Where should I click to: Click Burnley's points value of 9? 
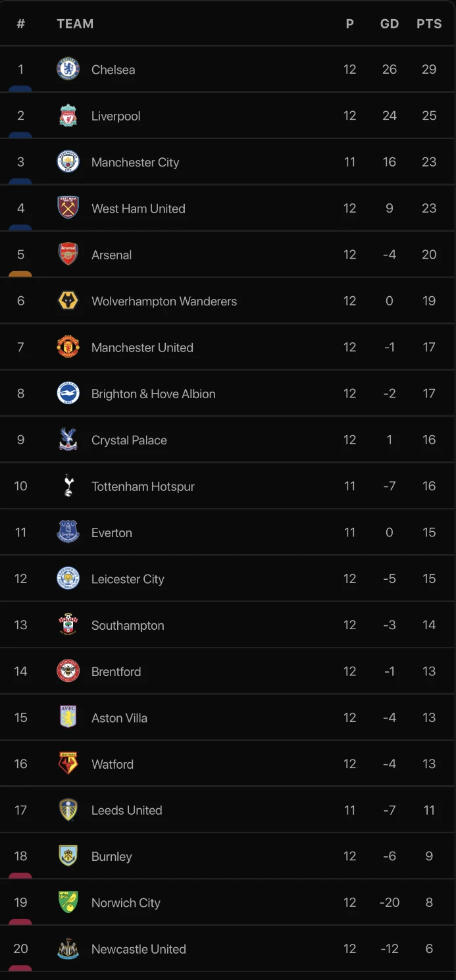429,856
